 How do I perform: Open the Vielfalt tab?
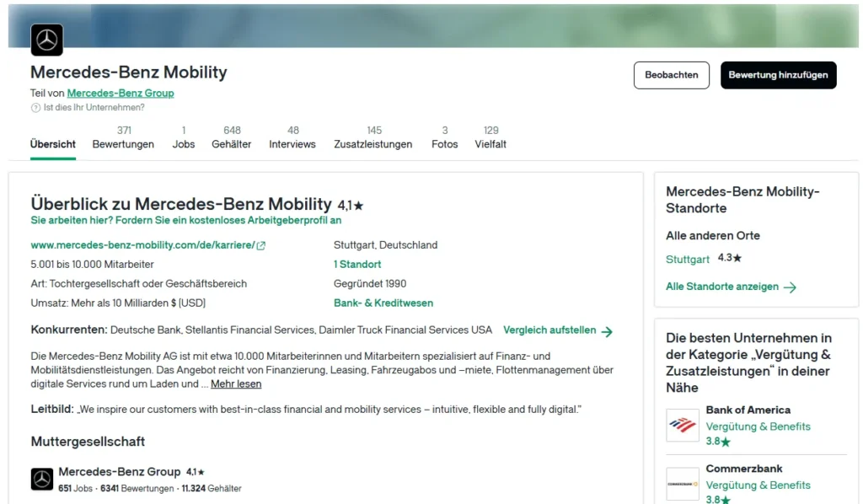coord(490,144)
